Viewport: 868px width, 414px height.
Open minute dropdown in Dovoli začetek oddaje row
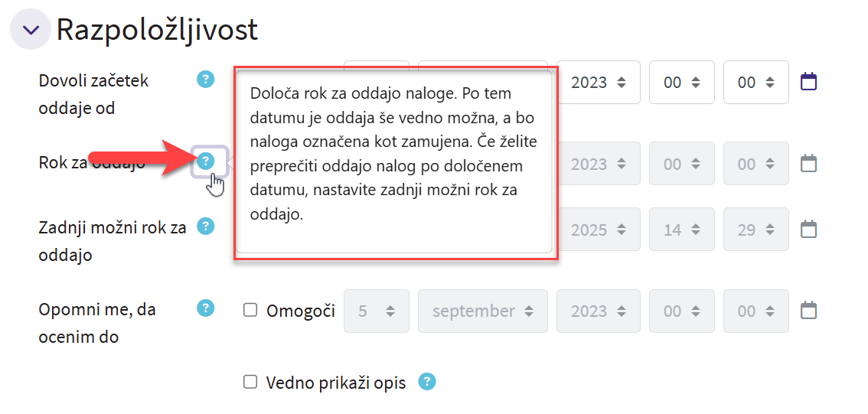(755, 82)
